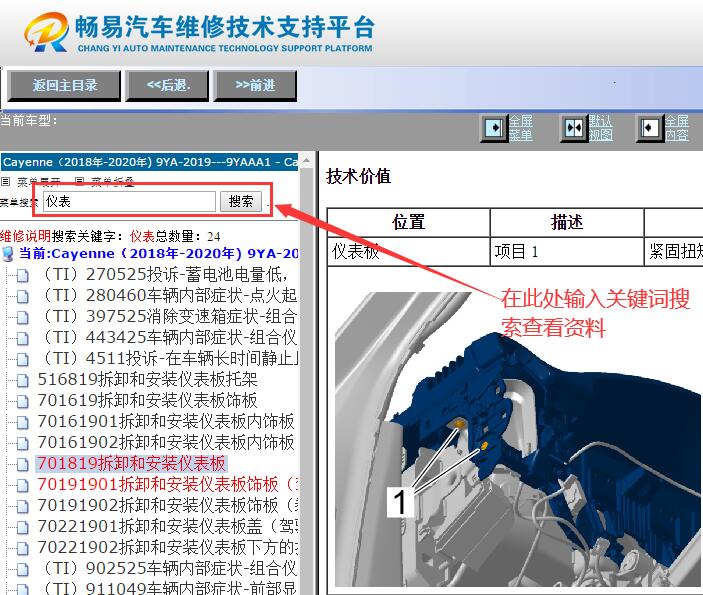Return to main directory 返回主目录
The image size is (703, 595).
[x=65, y=85]
